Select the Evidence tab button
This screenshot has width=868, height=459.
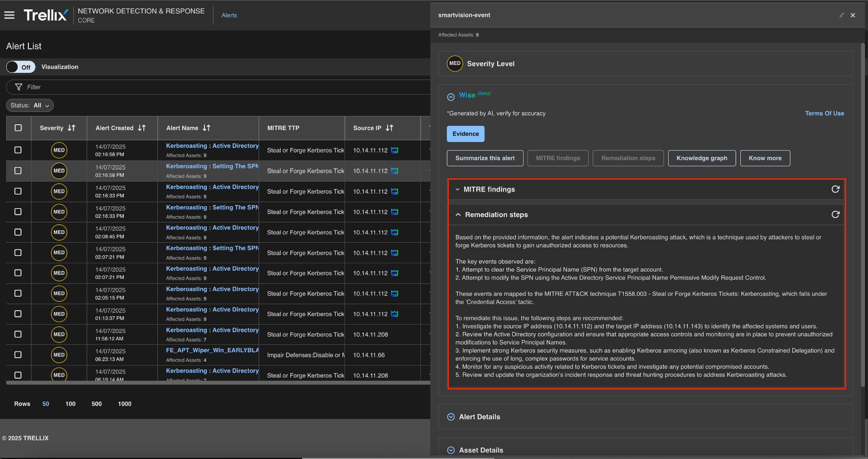click(x=465, y=134)
